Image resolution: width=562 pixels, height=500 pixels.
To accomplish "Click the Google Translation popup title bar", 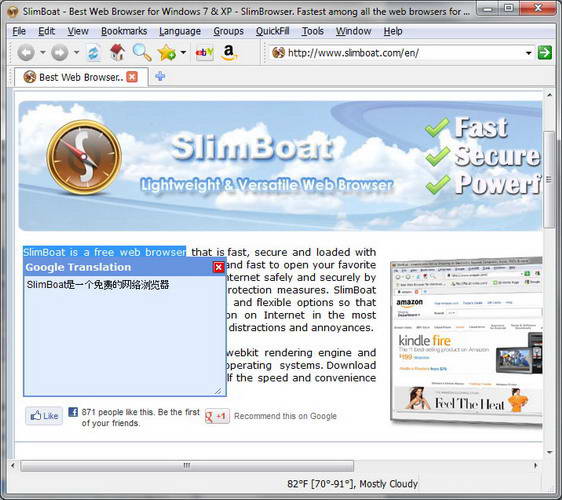I will click(x=118, y=267).
